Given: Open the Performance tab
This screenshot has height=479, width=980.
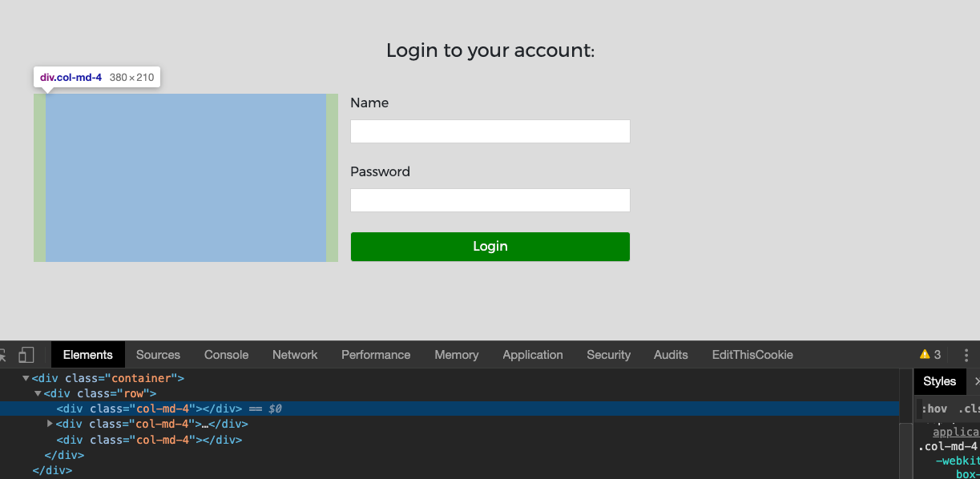Looking at the screenshot, I should coord(376,355).
